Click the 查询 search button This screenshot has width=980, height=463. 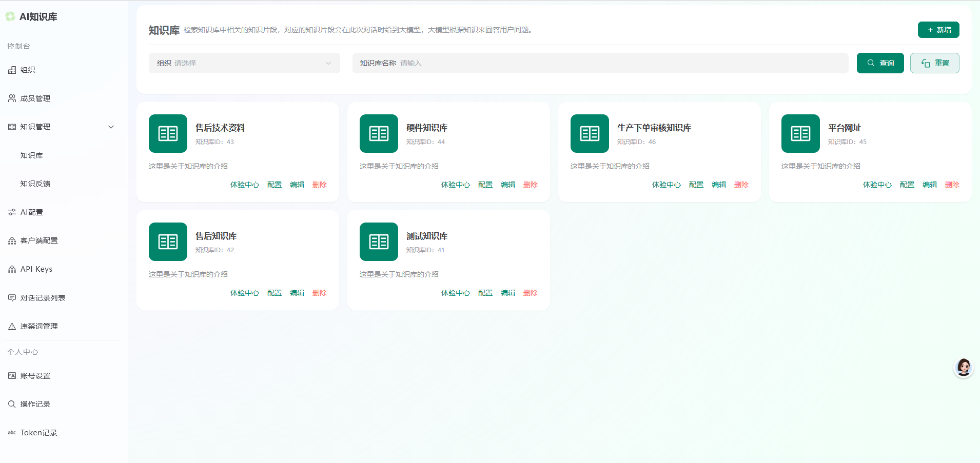(880, 63)
